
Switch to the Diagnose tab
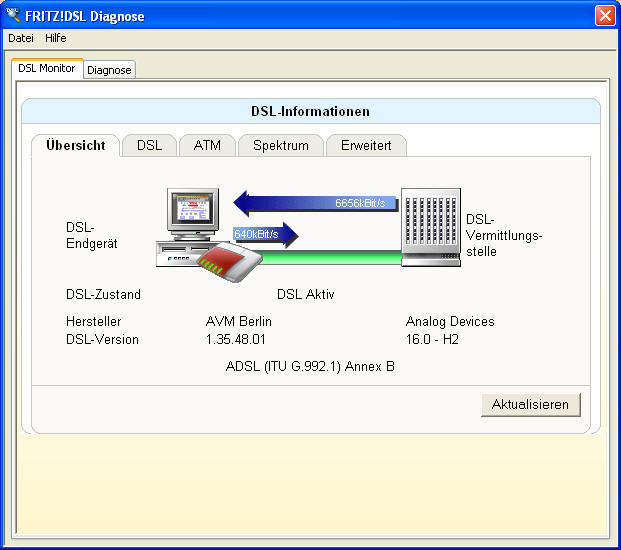tap(109, 70)
